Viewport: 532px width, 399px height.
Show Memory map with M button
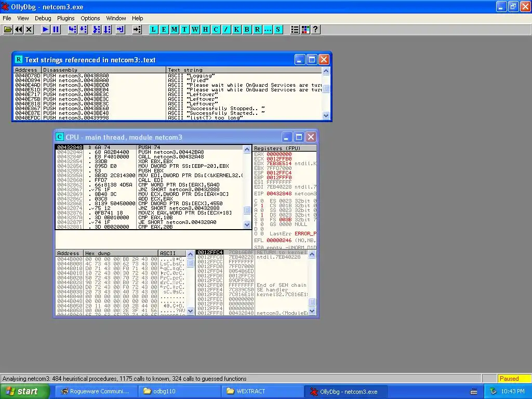(x=175, y=30)
